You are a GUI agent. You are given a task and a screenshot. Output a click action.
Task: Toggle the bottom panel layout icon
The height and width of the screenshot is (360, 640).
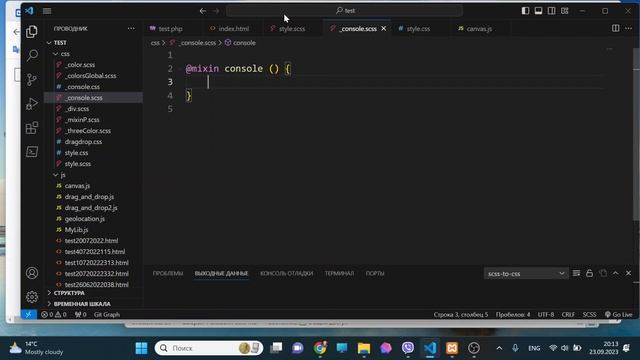tap(538, 11)
